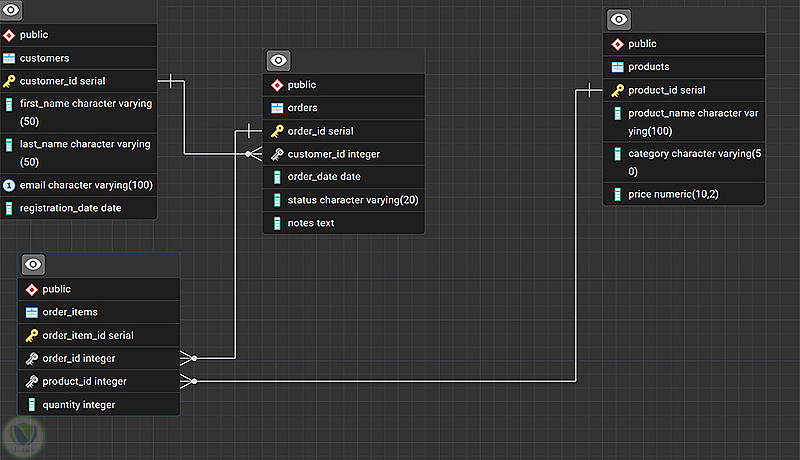Click the order_items table icon

pyautogui.click(x=32, y=312)
